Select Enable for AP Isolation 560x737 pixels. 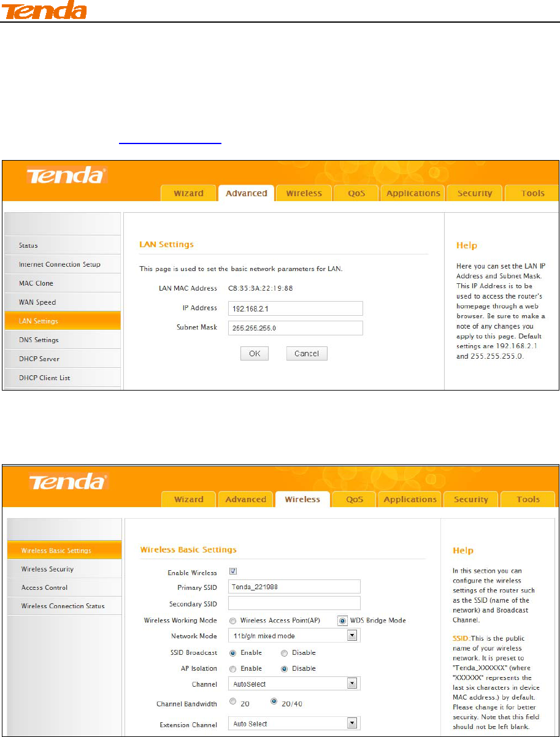click(233, 669)
